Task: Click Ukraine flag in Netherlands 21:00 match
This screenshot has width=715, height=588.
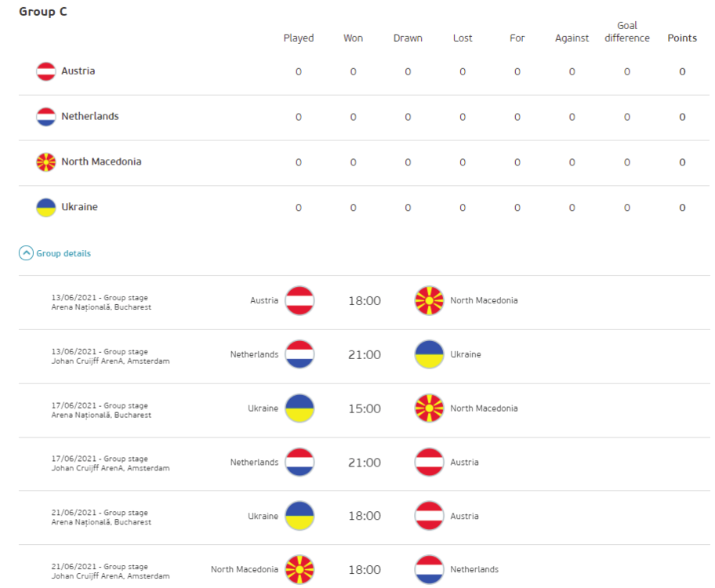Action: tap(429, 354)
